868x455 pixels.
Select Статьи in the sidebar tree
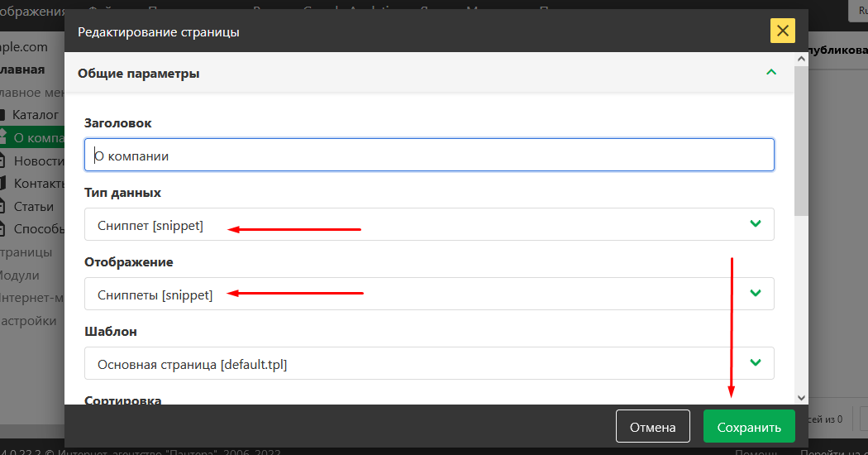click(33, 207)
